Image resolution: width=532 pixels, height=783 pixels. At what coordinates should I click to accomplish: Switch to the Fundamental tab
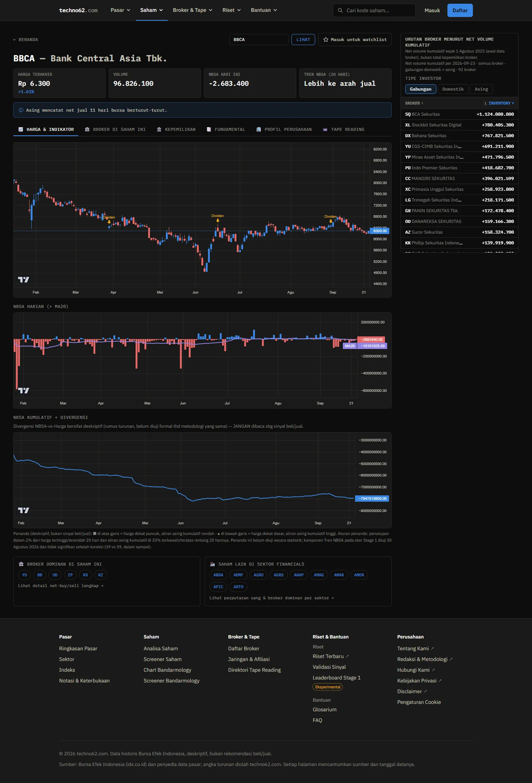click(226, 129)
